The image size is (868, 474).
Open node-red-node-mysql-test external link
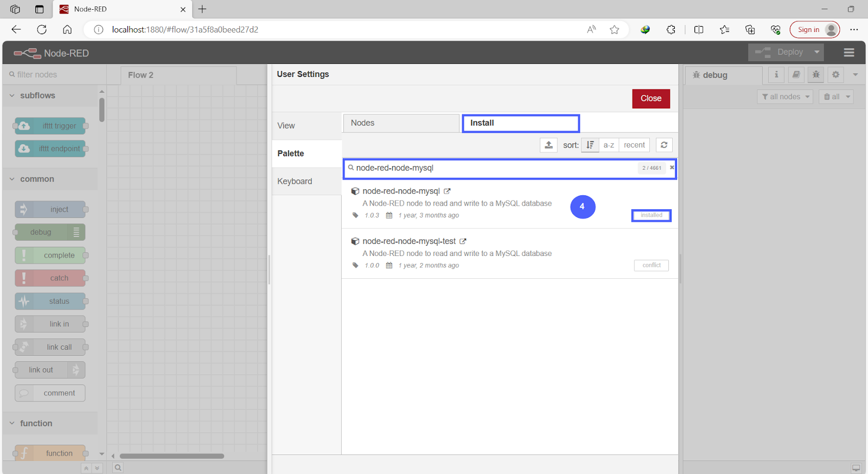pyautogui.click(x=463, y=241)
